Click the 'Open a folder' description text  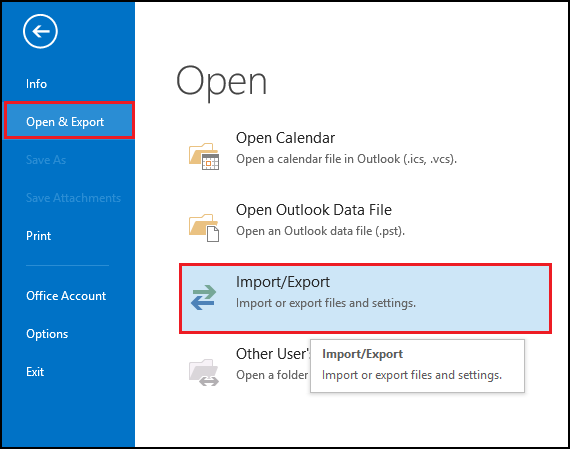tap(272, 375)
